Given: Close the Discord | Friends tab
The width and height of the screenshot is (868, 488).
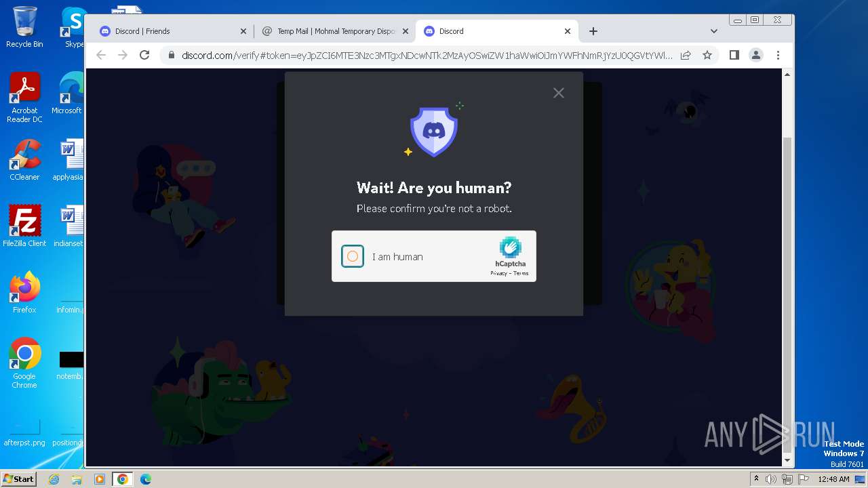Looking at the screenshot, I should pyautogui.click(x=243, y=31).
